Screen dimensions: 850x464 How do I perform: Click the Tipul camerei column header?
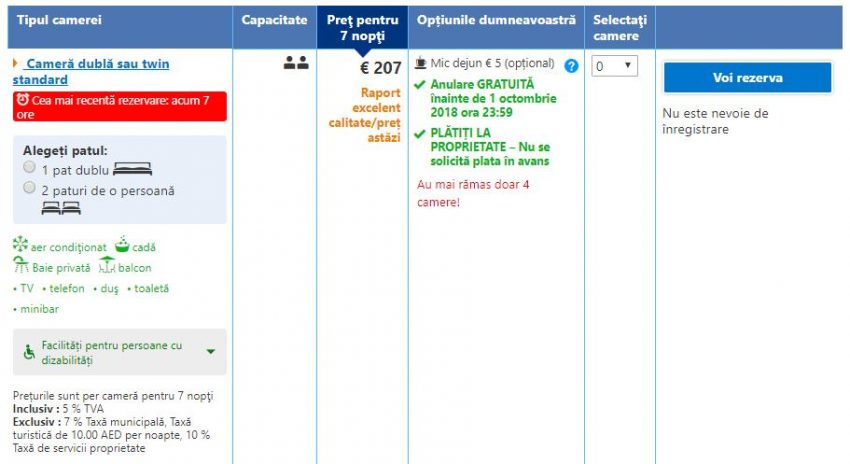click(60, 20)
